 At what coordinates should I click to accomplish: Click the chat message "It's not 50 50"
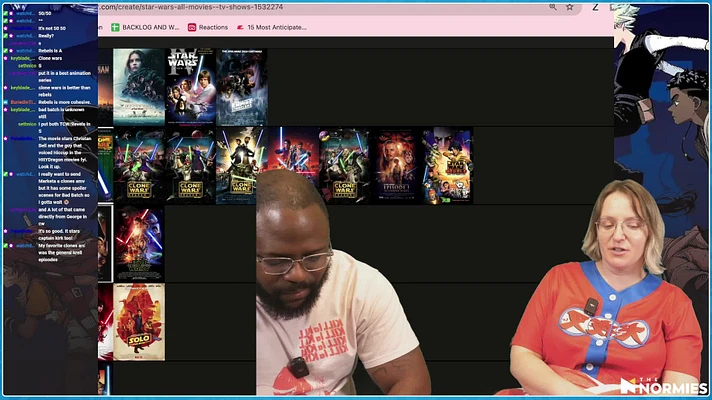tap(52, 28)
